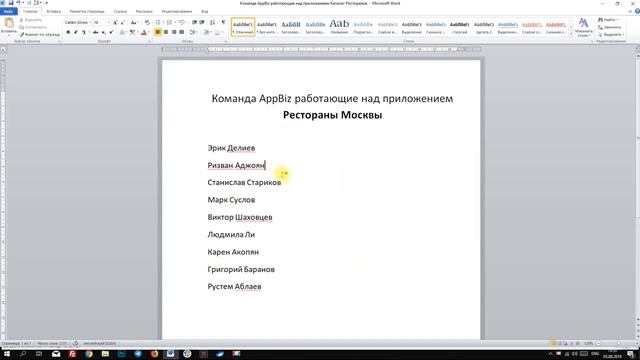Click the Copy (Копировать) command
Viewport: 640px width, 360px height.
coord(33,27)
